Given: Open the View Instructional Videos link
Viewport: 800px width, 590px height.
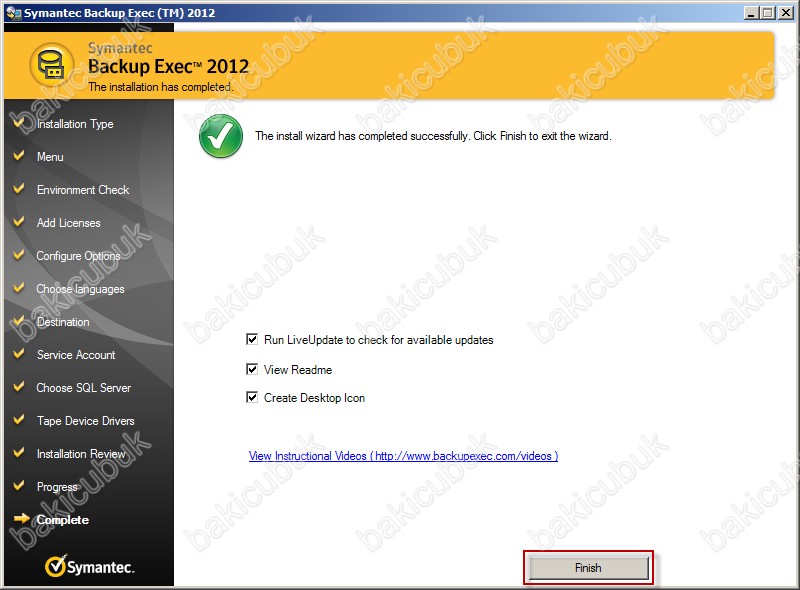Looking at the screenshot, I should pos(403,456).
